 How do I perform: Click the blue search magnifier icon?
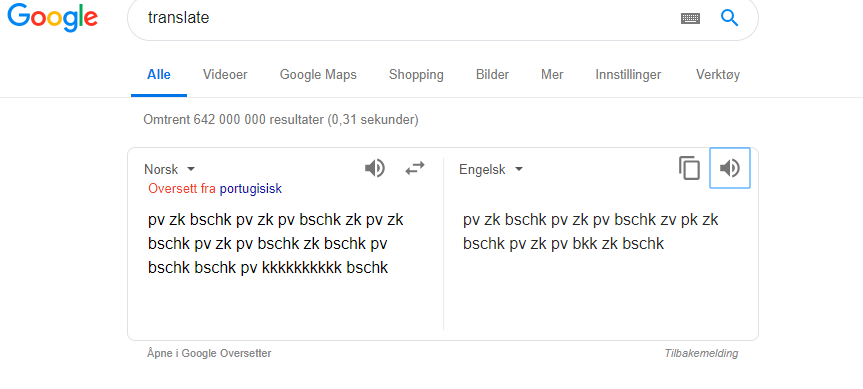click(x=729, y=18)
